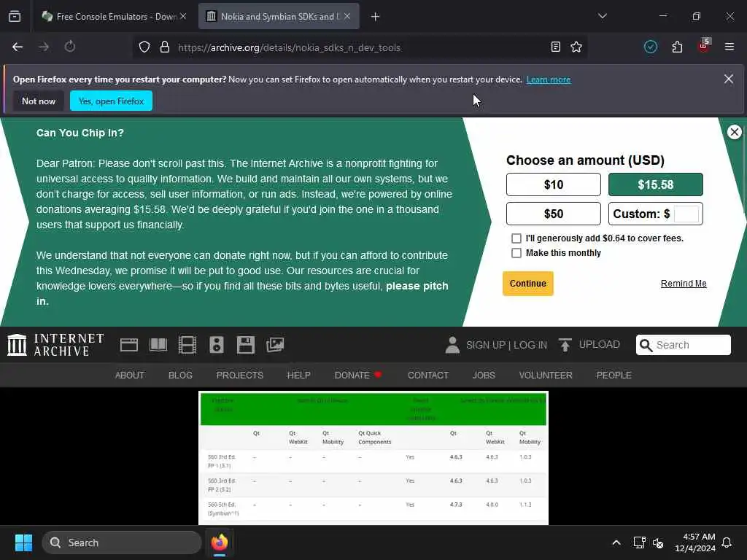The width and height of the screenshot is (747, 560).
Task: Dismiss the Firefox restart notification bar
Action: pyautogui.click(x=729, y=79)
